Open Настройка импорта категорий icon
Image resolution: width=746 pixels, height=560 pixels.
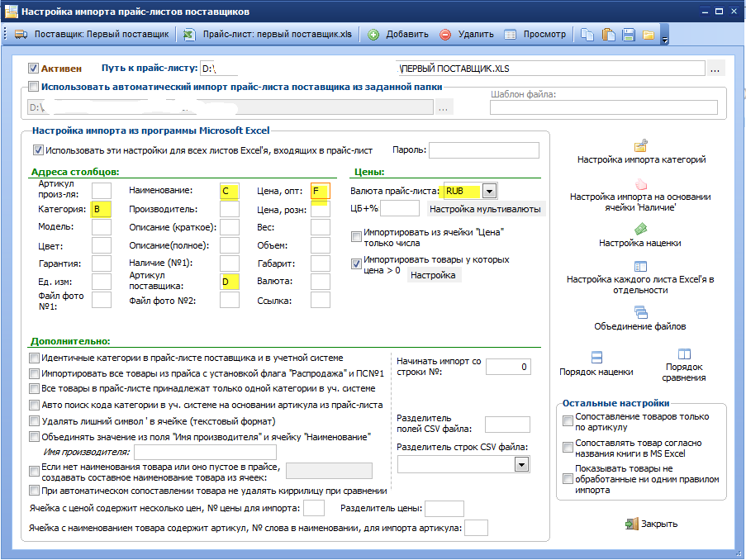(x=641, y=145)
